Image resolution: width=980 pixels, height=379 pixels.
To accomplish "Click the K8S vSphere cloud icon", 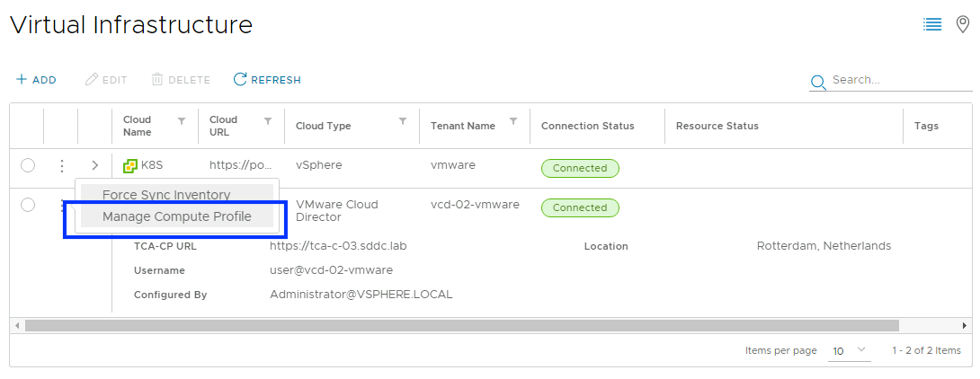I will [130, 166].
